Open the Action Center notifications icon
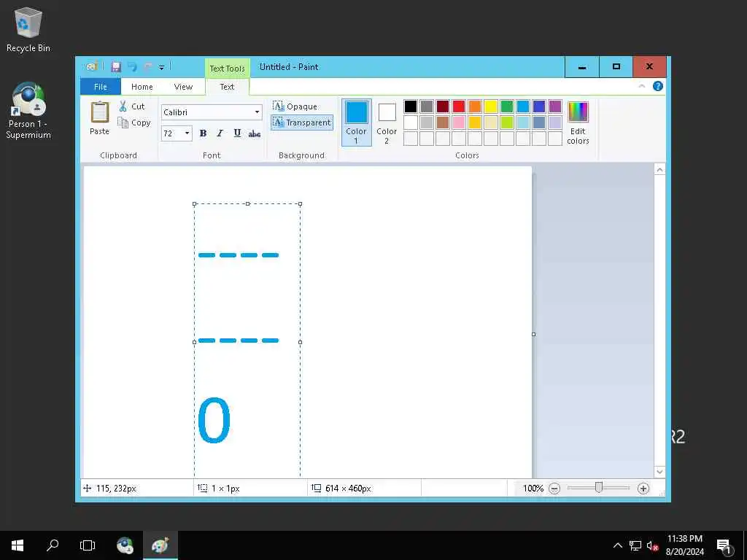The width and height of the screenshot is (747, 560). point(724,545)
